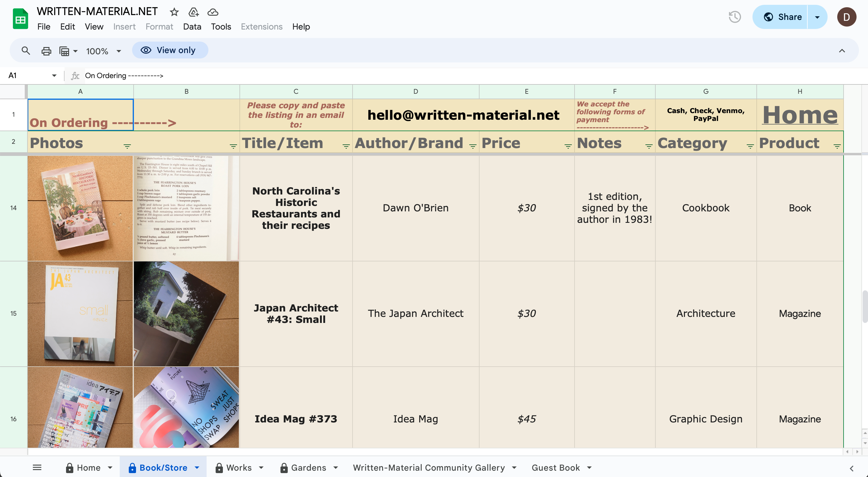Screen dimensions: 868x477
Task: Click the Japan Architect cover photo thumbnail
Action: coord(80,314)
